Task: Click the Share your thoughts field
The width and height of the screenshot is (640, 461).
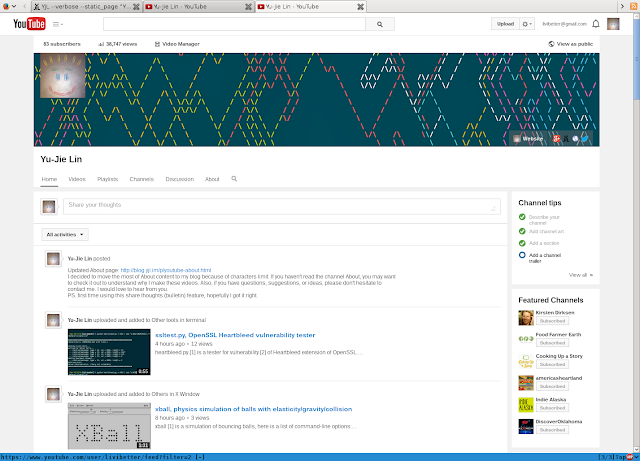Action: (x=282, y=206)
